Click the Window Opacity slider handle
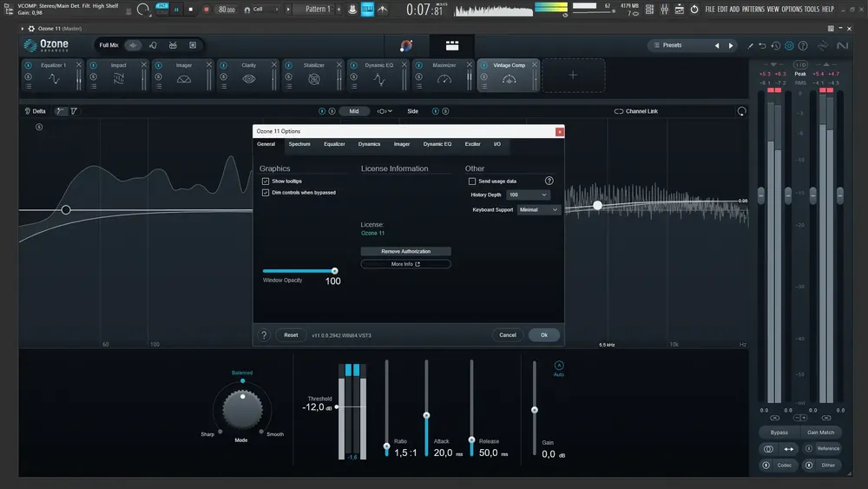 [335, 271]
